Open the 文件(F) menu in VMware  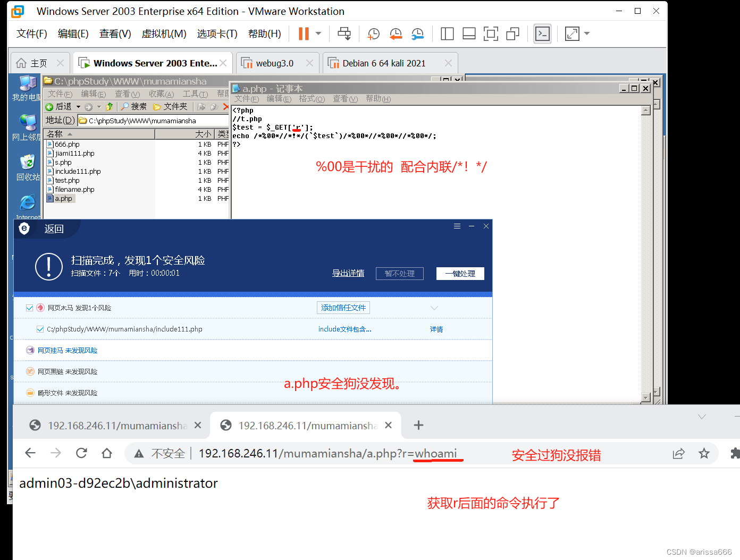pyautogui.click(x=32, y=34)
